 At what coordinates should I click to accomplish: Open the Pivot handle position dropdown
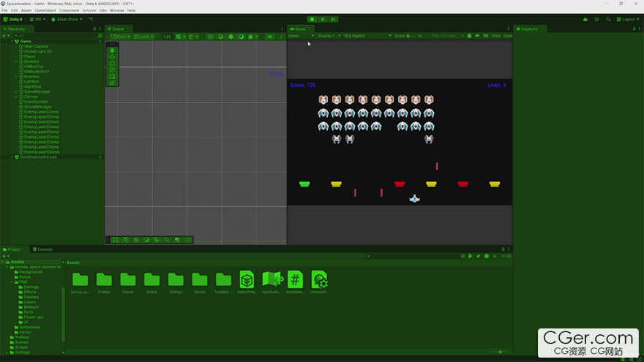[120, 37]
